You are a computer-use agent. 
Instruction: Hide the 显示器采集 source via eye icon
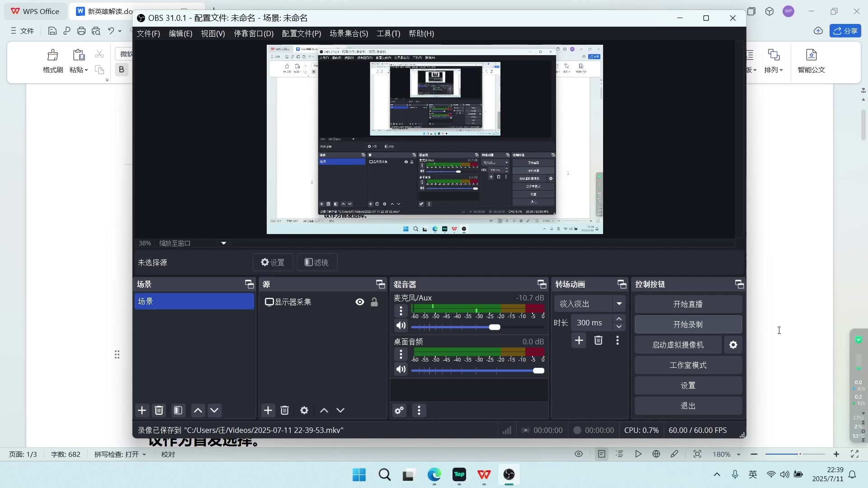360,302
